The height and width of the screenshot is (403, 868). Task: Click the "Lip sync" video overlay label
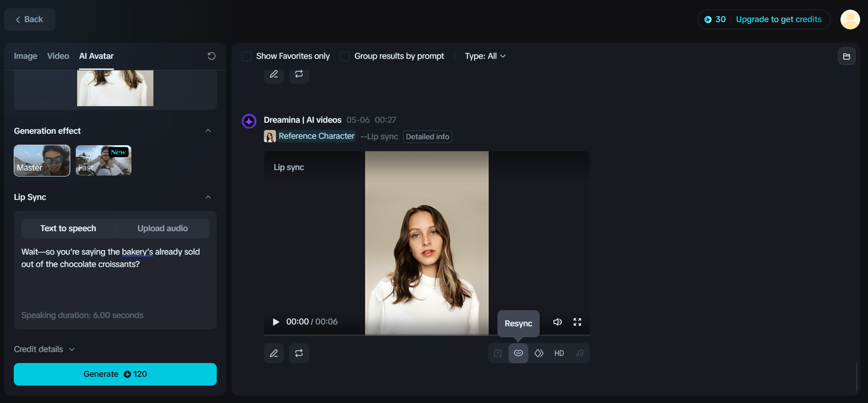pyautogui.click(x=289, y=167)
